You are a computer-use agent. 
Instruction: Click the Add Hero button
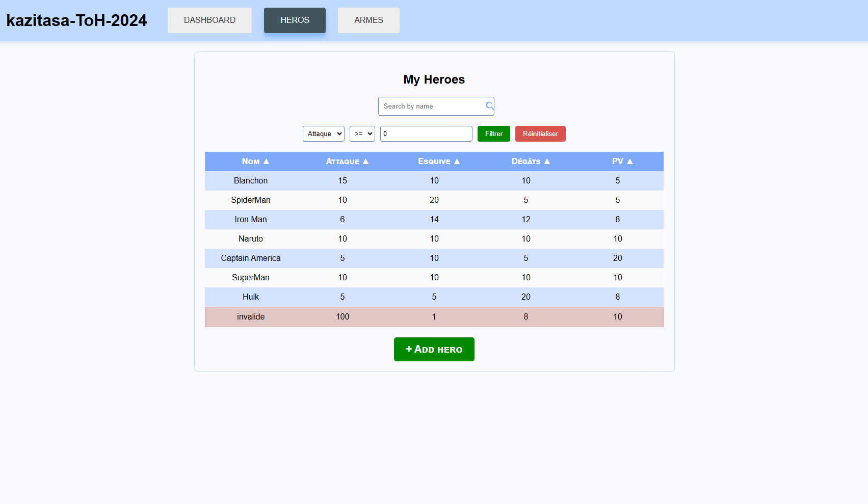pyautogui.click(x=434, y=349)
